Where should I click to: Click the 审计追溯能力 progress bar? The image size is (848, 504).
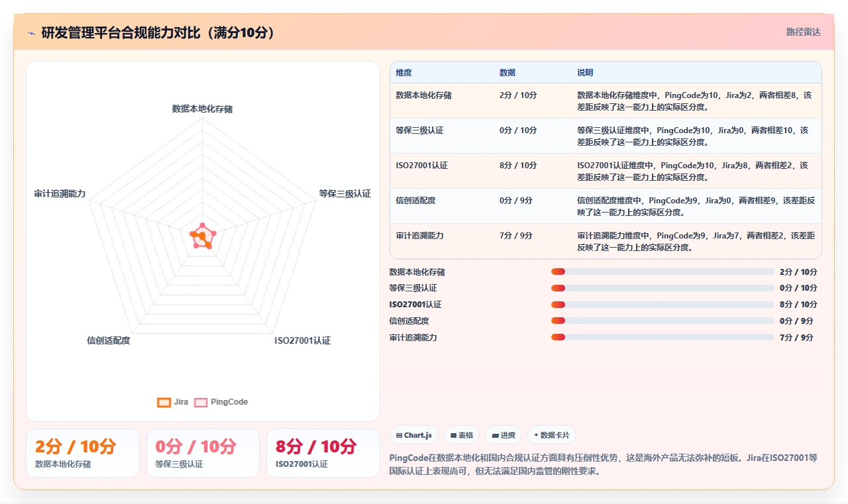pyautogui.click(x=662, y=337)
